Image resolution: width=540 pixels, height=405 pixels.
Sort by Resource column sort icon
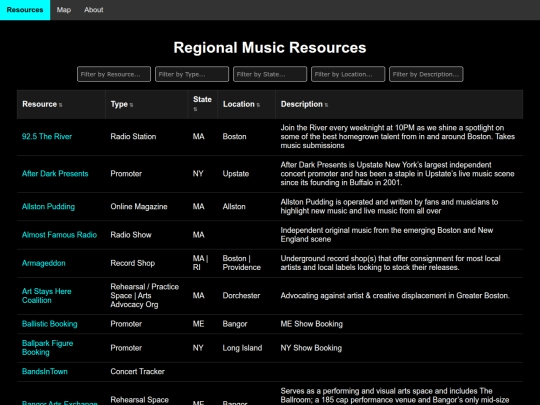tap(60, 105)
